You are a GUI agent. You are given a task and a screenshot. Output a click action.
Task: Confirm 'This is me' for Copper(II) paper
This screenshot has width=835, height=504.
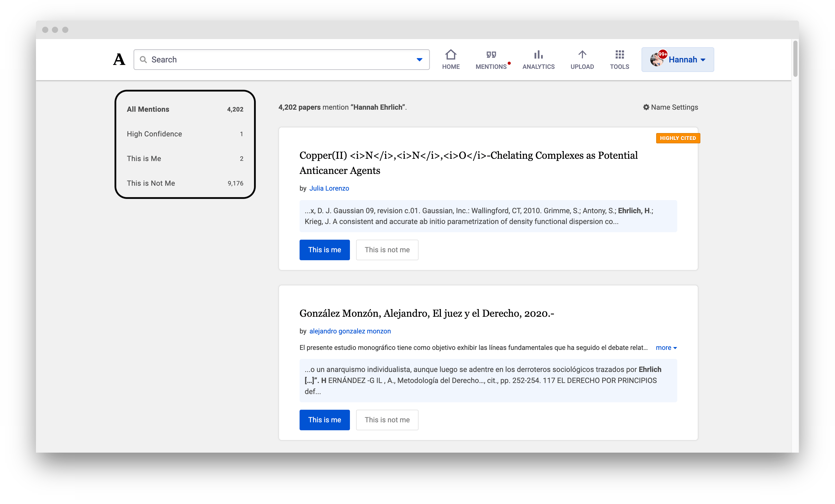click(324, 250)
